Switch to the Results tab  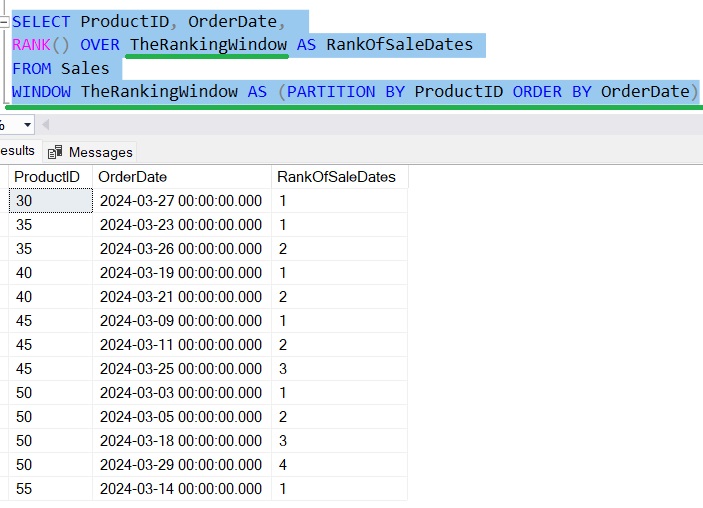(17, 151)
